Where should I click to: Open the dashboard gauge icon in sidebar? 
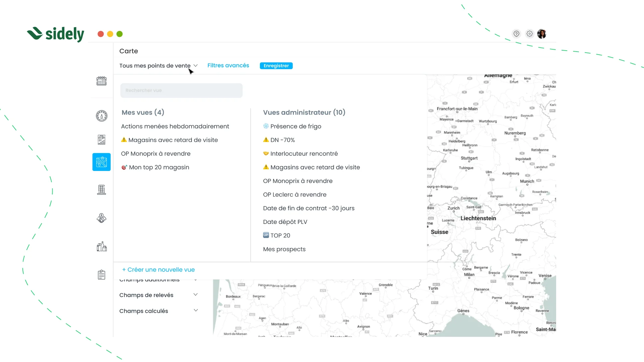(101, 116)
